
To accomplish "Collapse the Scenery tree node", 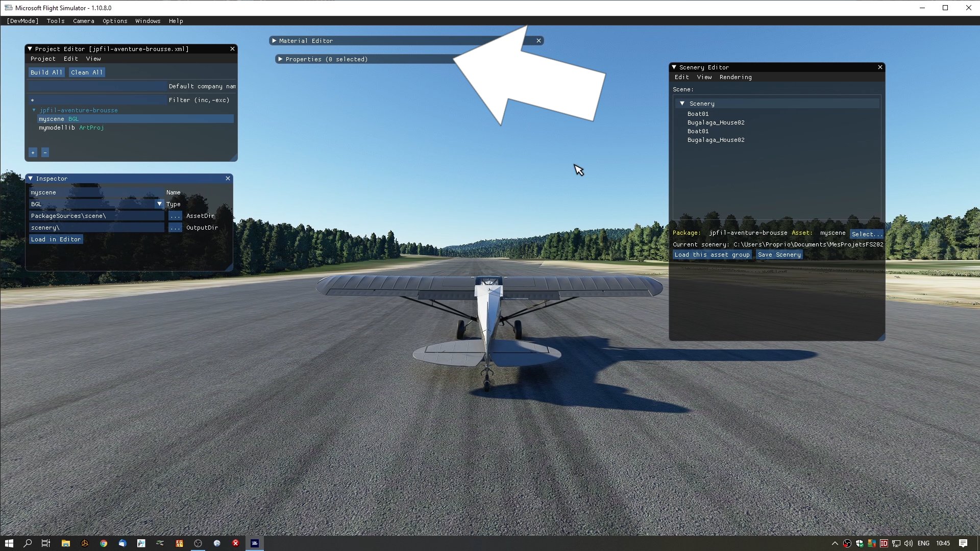I will tap(682, 104).
